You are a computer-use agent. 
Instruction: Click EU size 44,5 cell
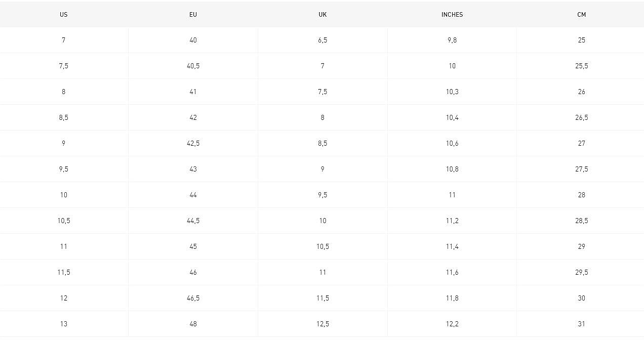click(193, 221)
